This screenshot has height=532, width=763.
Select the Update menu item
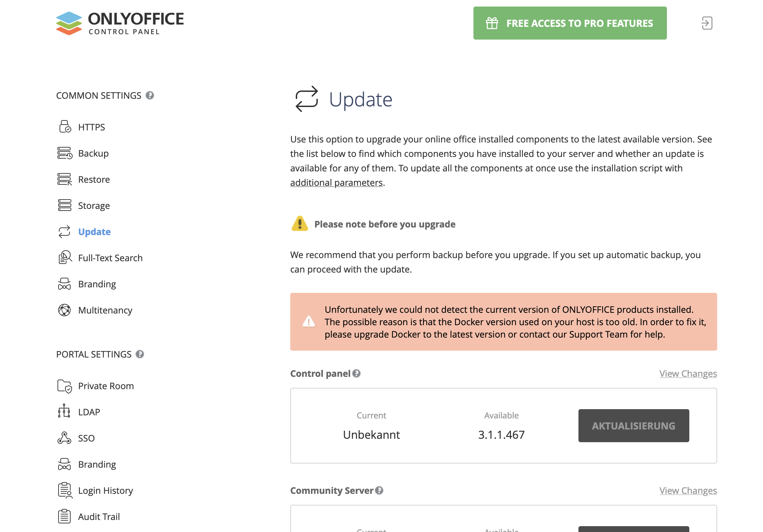click(94, 232)
